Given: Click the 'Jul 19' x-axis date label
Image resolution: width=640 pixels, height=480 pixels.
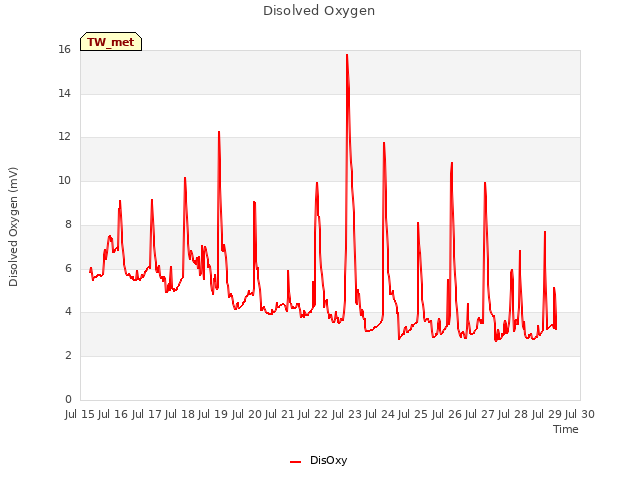Looking at the screenshot, I should click(x=213, y=414).
